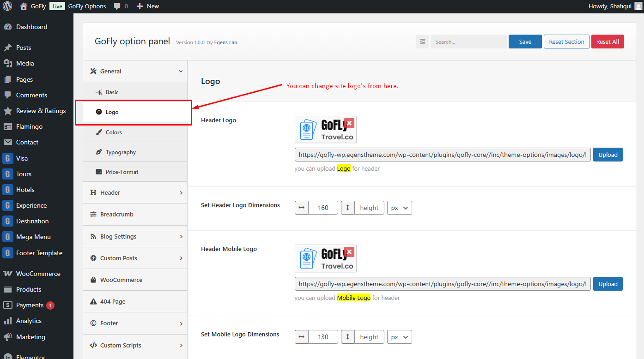Expand the Blog Settings chevron

click(181, 236)
